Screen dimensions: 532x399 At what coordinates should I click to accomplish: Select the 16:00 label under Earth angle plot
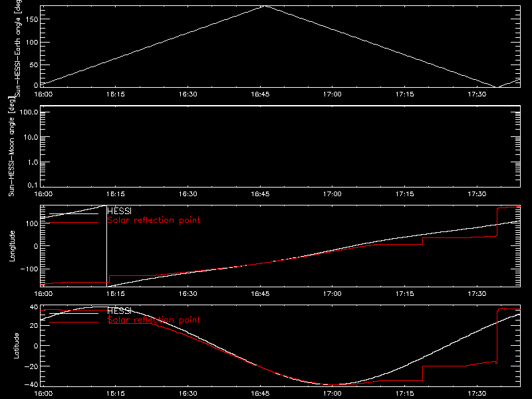[43, 94]
